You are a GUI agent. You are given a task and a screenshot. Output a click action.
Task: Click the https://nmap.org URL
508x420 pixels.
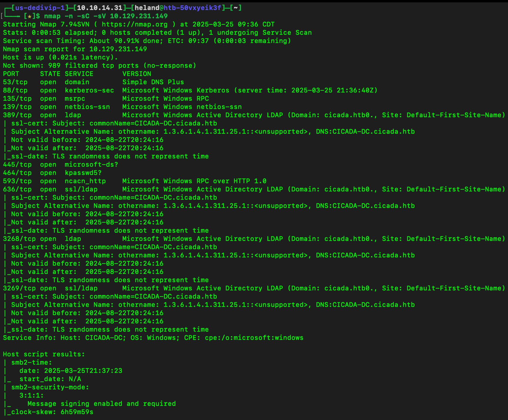point(135,24)
